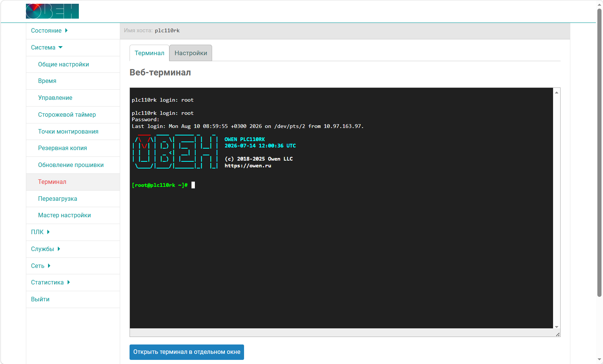Focus the terminal at the root prompt

point(193,185)
